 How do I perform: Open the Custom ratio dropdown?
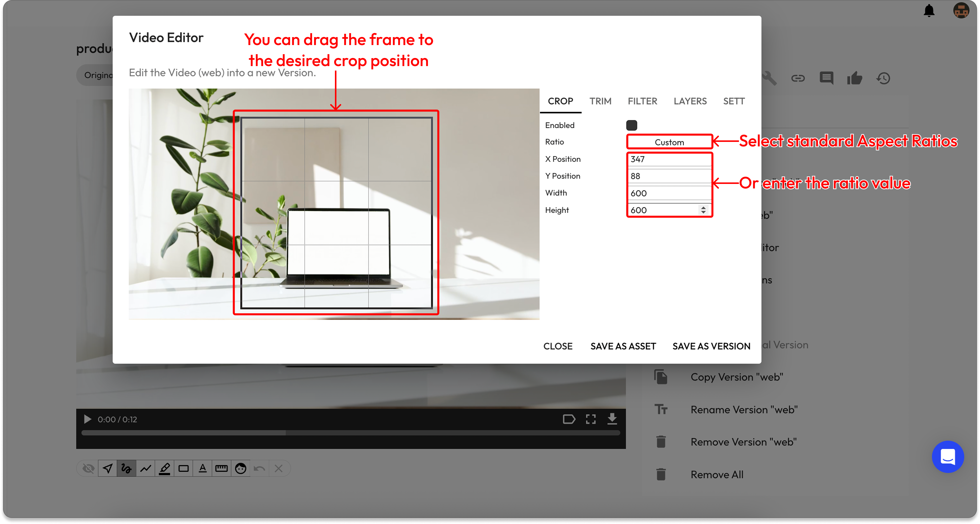click(669, 142)
